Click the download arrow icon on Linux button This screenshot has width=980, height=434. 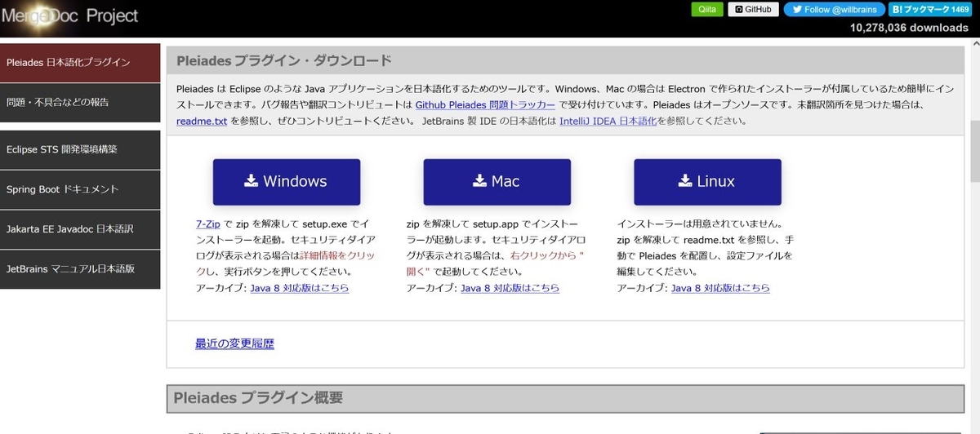tap(685, 181)
